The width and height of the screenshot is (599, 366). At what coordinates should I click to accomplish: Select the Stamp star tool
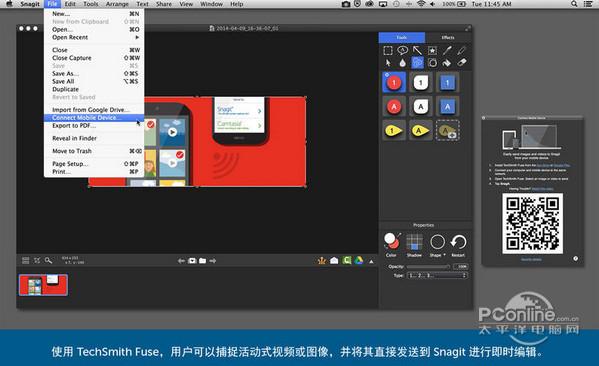coord(432,50)
